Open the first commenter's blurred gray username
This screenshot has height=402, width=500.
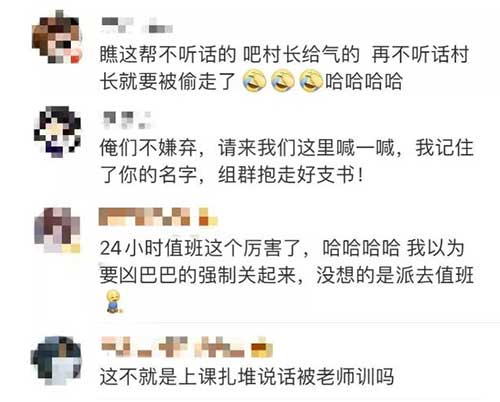pos(137,25)
